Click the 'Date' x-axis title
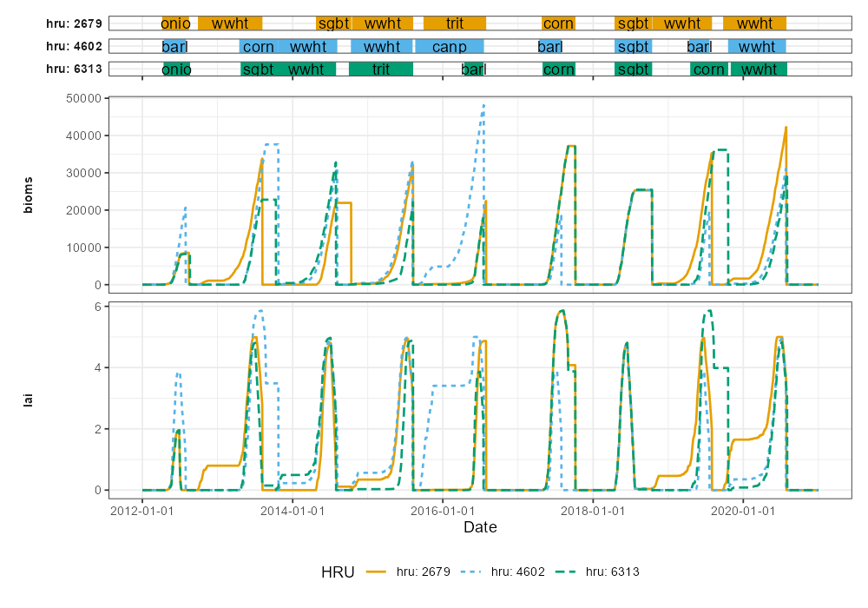This screenshot has width=868, height=608. [480, 527]
